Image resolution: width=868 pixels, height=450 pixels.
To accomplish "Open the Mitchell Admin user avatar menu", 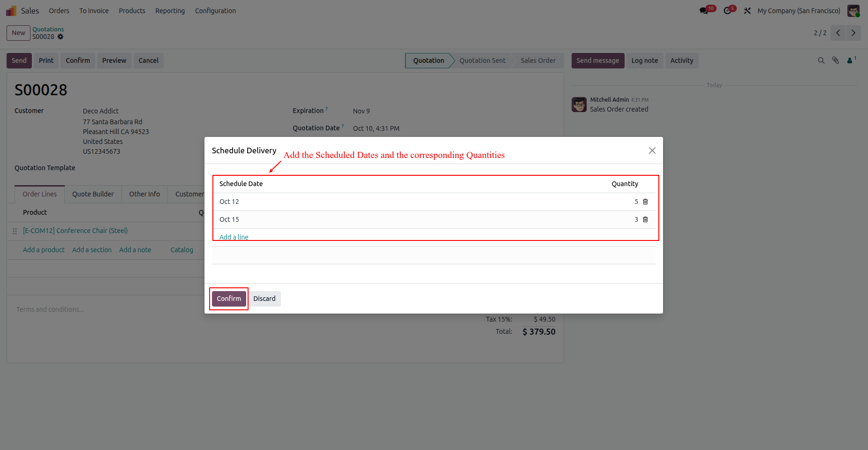I will point(853,10).
